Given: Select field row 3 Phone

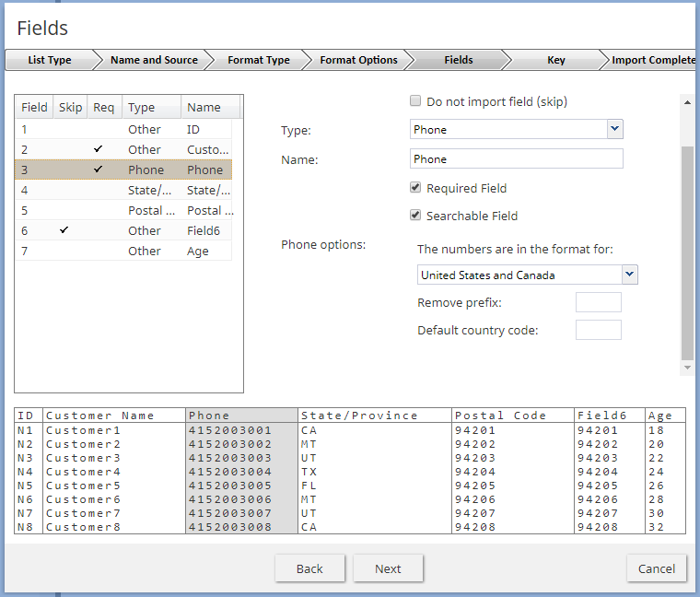Looking at the screenshot, I should point(123,170).
